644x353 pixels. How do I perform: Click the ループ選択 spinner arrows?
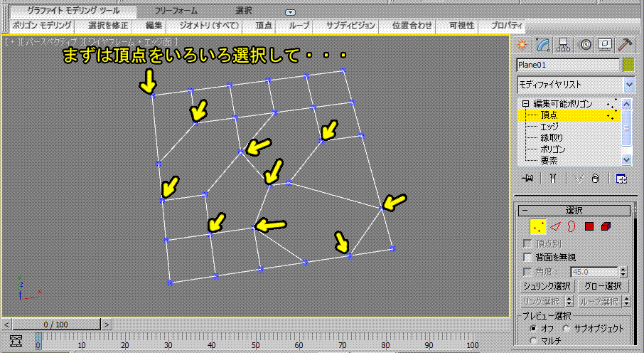(x=626, y=301)
